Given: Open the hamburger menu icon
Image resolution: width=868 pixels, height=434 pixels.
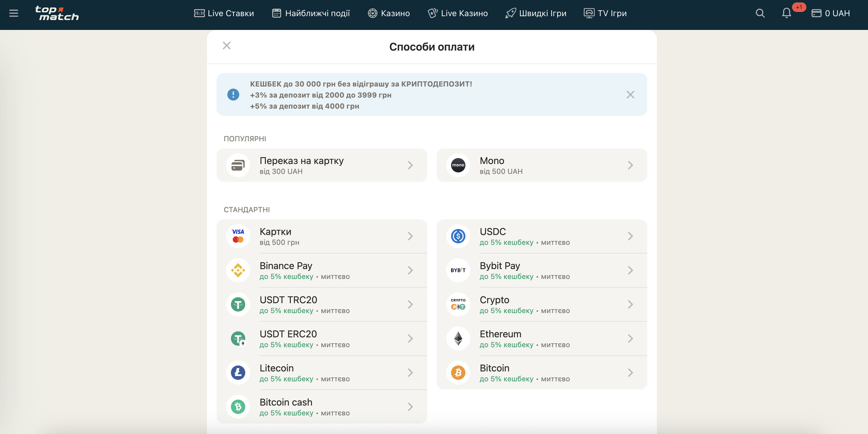Looking at the screenshot, I should pos(13,13).
